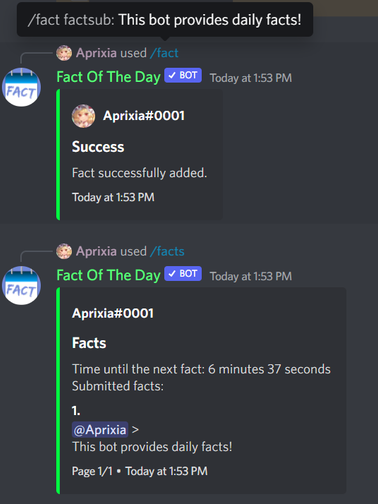Click the Success embed title

pos(98,147)
